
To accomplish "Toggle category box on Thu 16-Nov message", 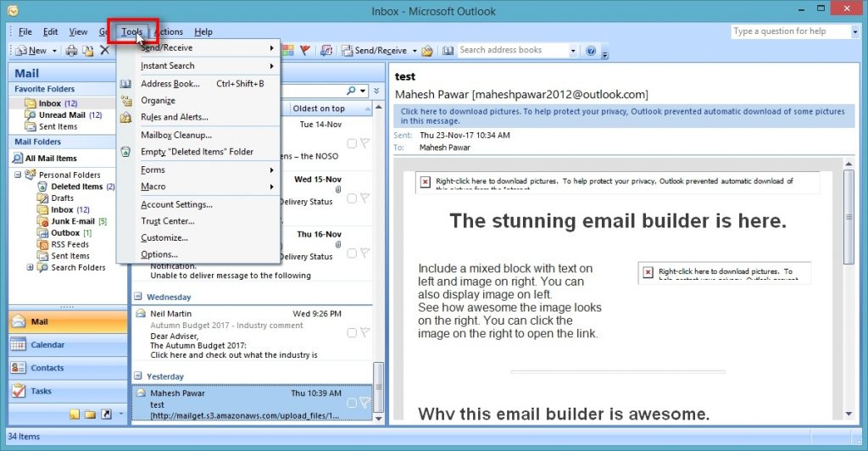I will 352,253.
